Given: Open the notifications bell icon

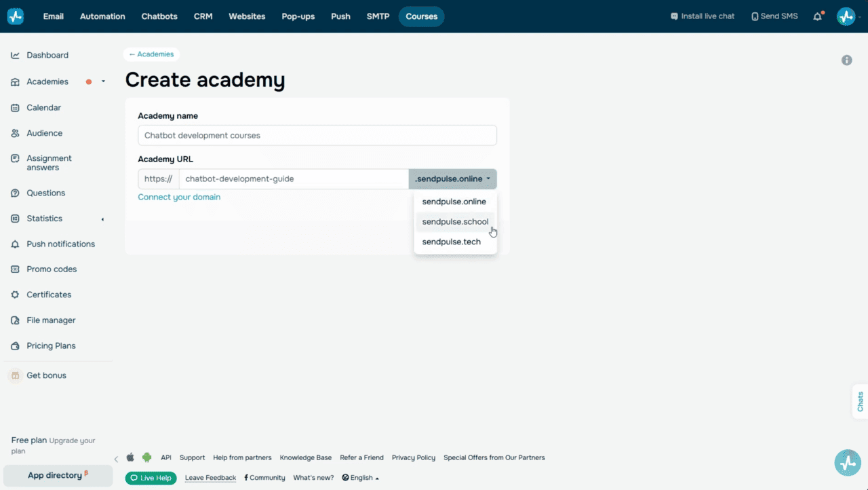Looking at the screenshot, I should (x=818, y=16).
